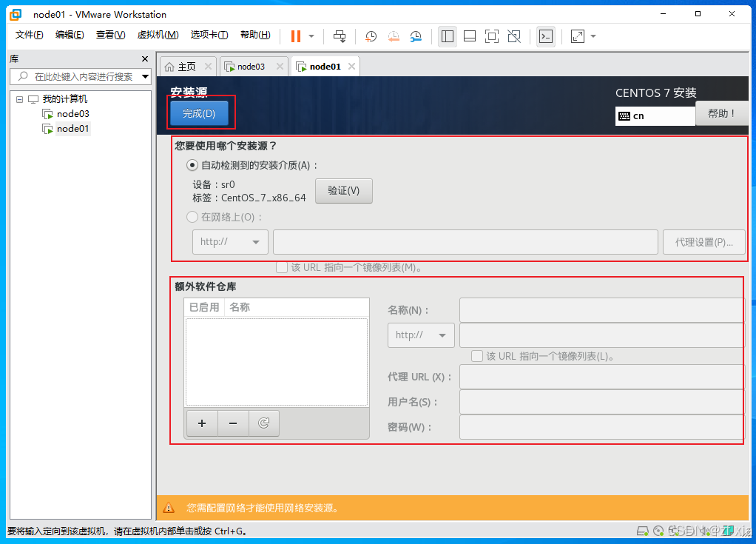Open the repository http:// protocol dropdown
756x544 pixels.
421,335
